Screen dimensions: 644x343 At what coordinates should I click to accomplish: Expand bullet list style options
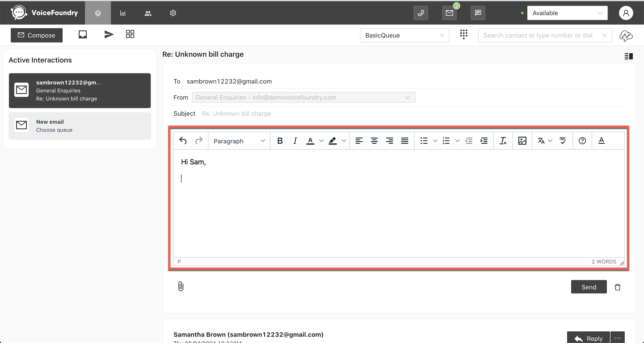[x=435, y=141]
